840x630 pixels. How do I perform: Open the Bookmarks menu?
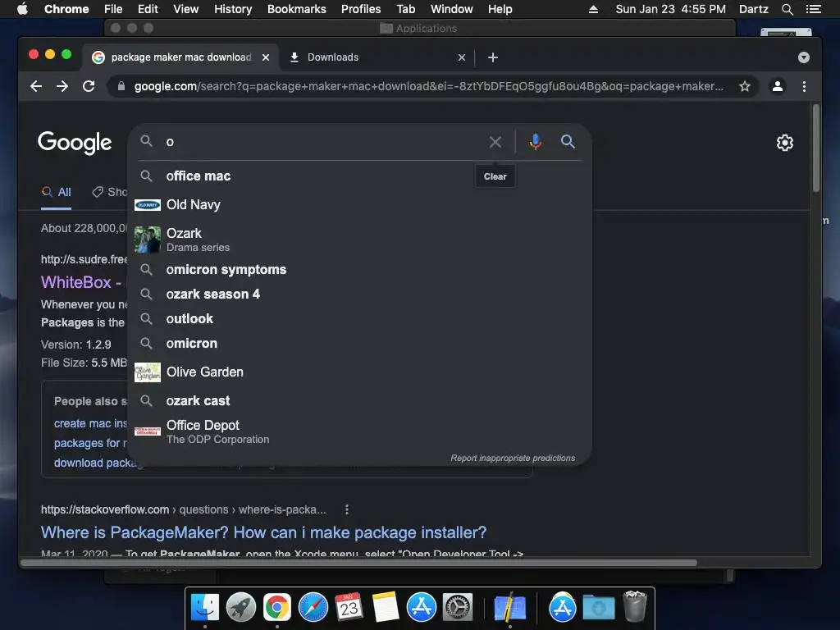[297, 9]
